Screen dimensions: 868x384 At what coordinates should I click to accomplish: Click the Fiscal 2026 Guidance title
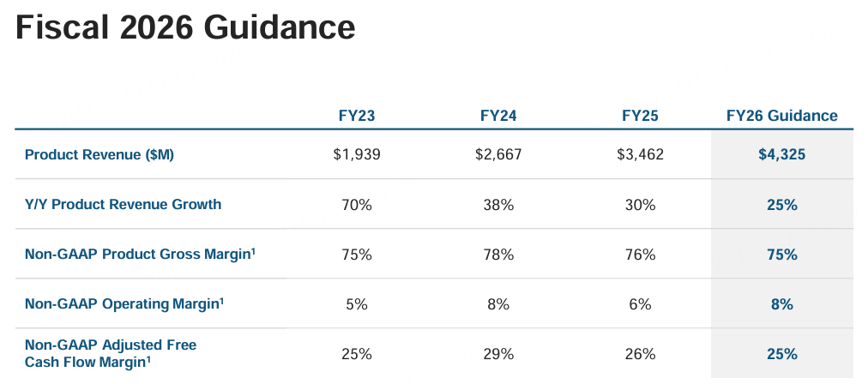tap(185, 28)
